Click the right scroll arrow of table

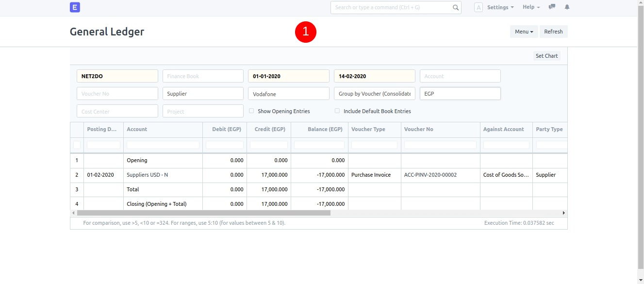(x=564, y=213)
